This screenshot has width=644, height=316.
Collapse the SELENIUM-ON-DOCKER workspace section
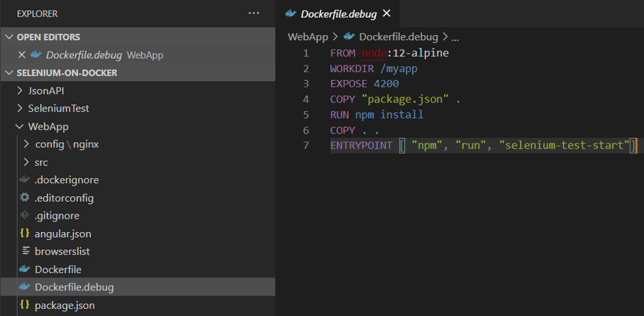(x=9, y=73)
